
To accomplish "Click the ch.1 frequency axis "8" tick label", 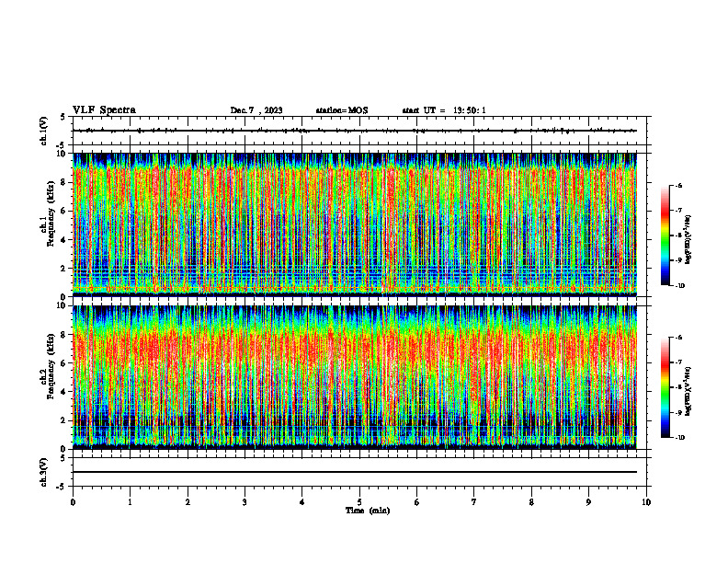I will tap(64, 182).
